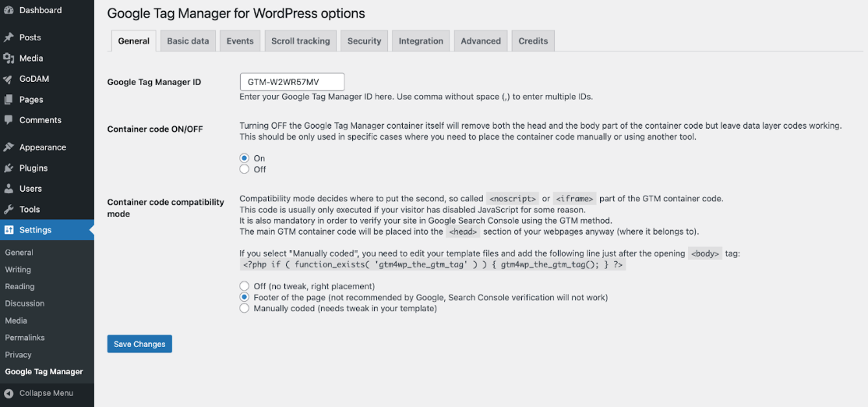Click the Users person icon

click(9, 189)
